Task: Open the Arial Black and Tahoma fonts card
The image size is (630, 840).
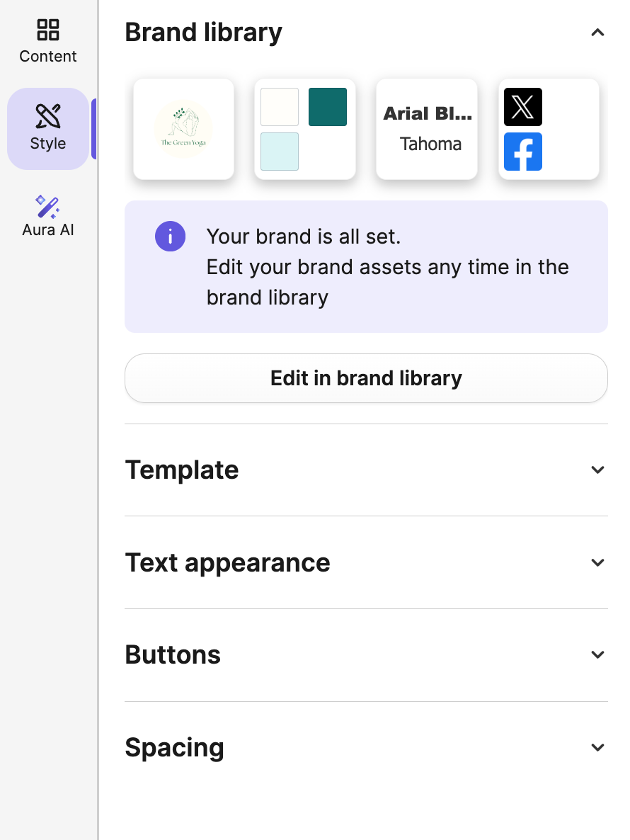Action: 427,129
